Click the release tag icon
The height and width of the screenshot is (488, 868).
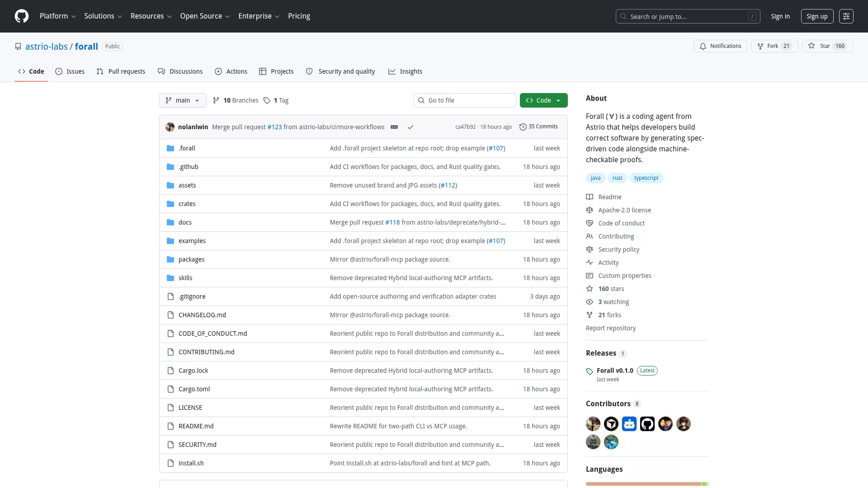coord(590,371)
